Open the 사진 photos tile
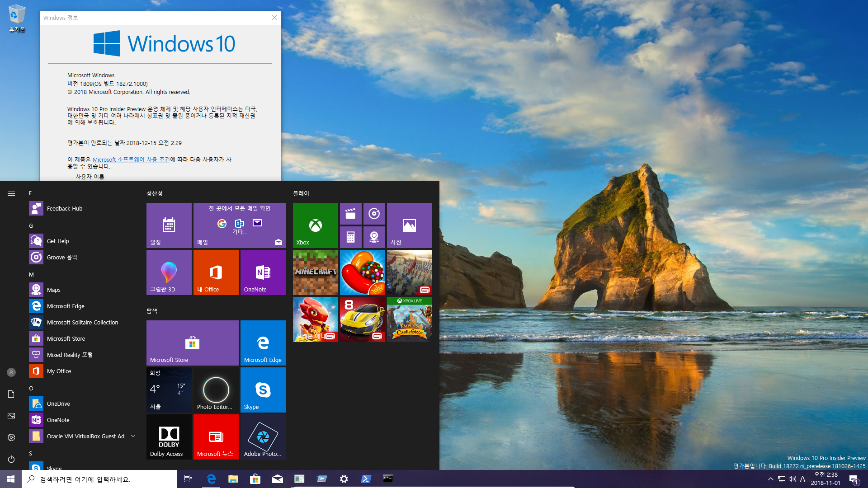The image size is (868, 488). coord(410,225)
